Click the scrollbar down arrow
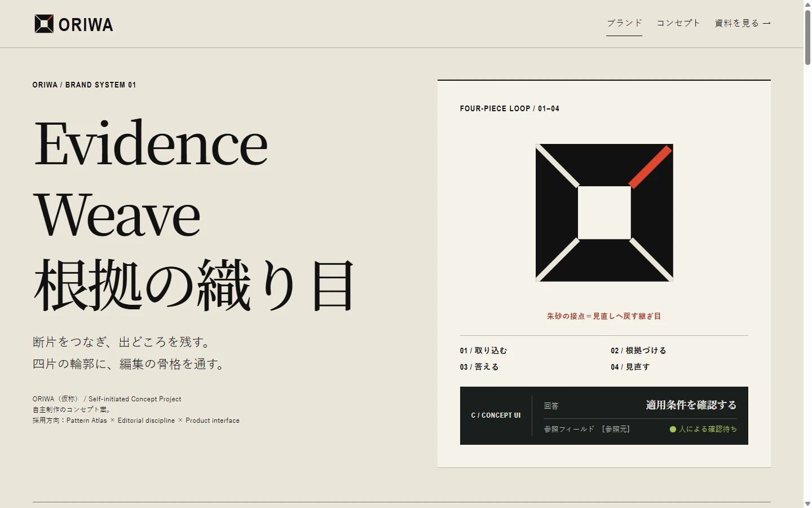Screen dimensions: 812x508 (807, 503)
